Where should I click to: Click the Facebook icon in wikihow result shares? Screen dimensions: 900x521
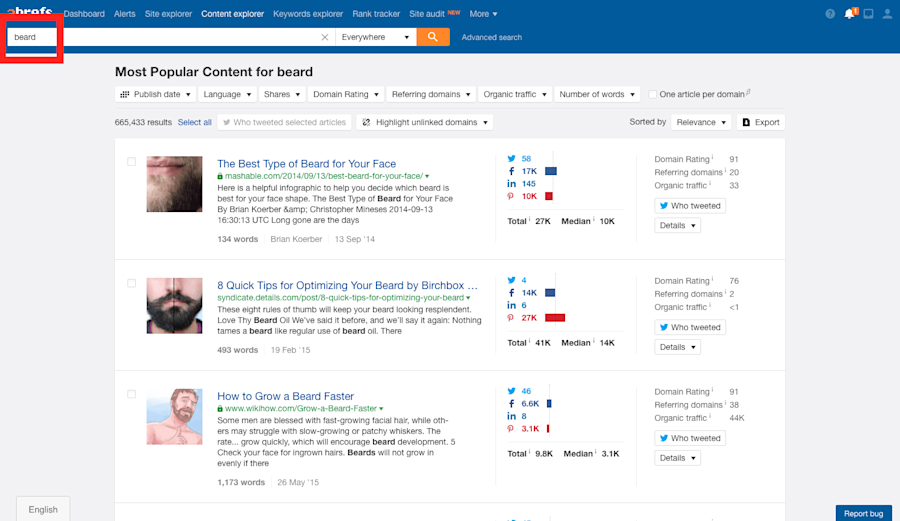click(511, 403)
